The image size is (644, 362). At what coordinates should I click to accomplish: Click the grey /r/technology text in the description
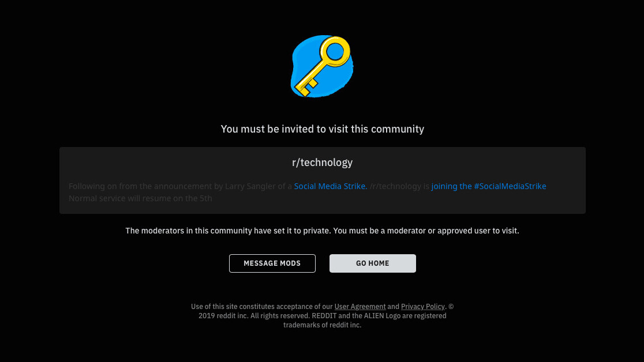[x=395, y=186]
